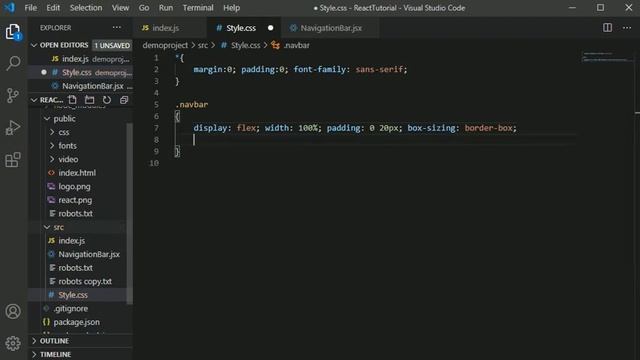Viewport: 640px width, 360px height.
Task: Open index.html in the public folder
Action: pos(77,173)
